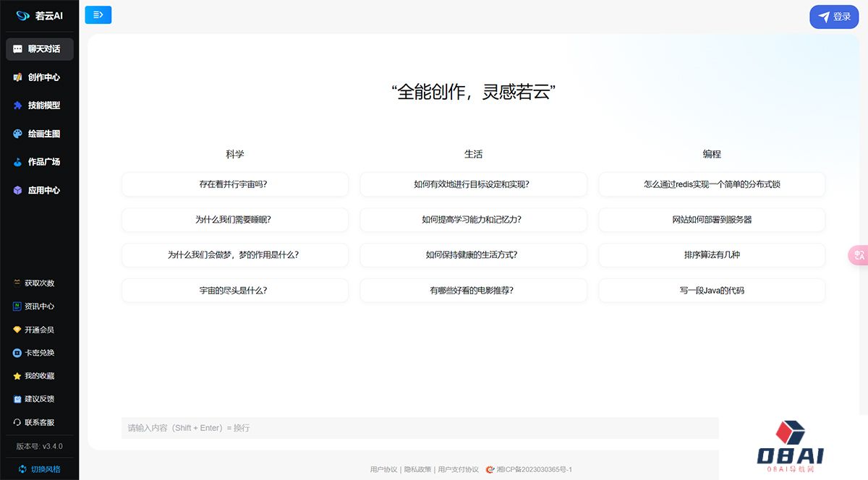Toggle theme with 切换风格

coord(40,469)
